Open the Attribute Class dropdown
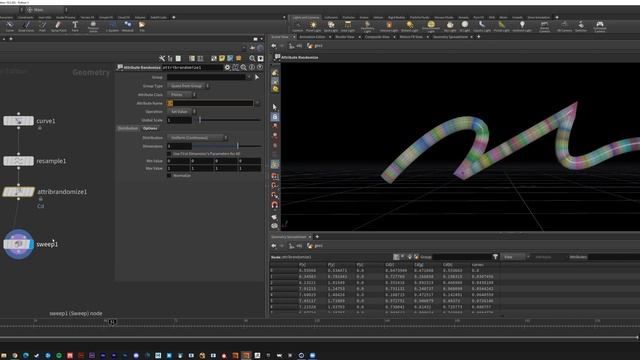Viewport: 640px width, 360px height. (182, 95)
